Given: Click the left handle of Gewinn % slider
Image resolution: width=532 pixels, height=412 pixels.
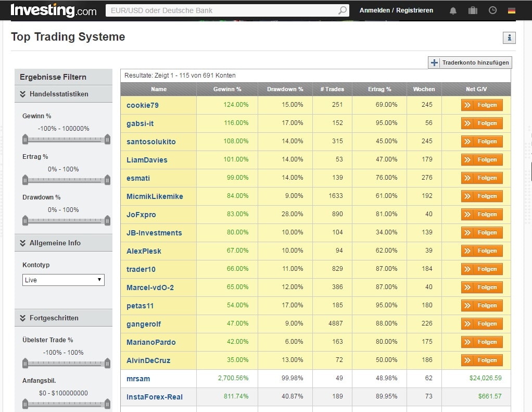Looking at the screenshot, I should point(25,139).
